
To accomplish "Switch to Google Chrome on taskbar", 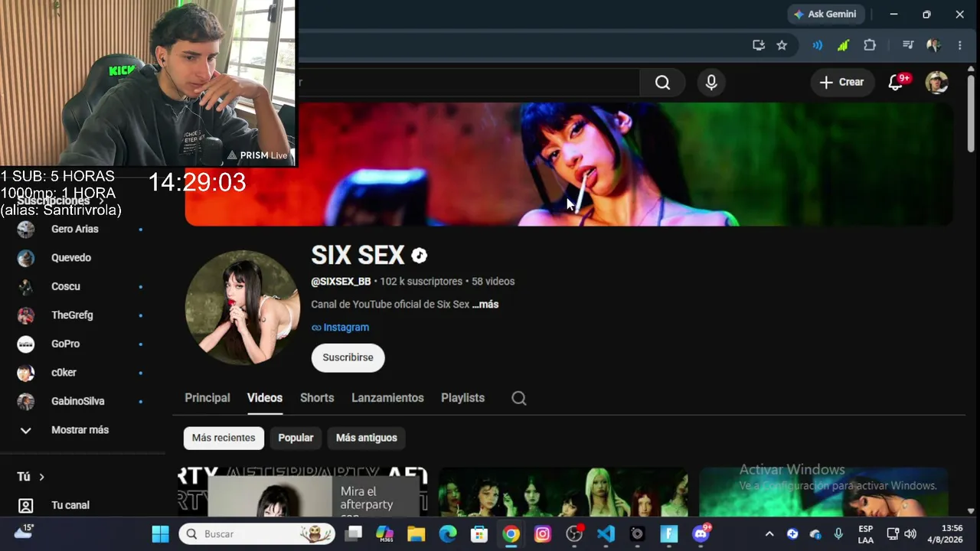I will (x=511, y=533).
